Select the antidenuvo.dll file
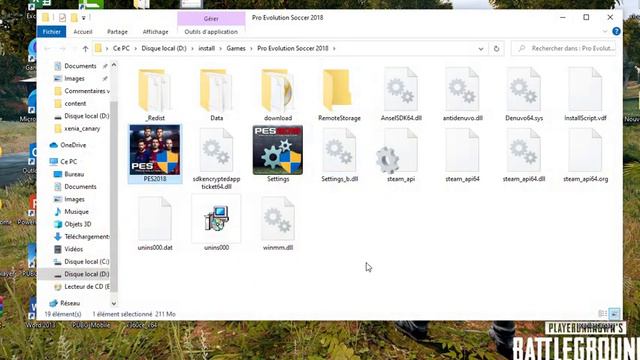The image size is (640, 360). [462, 95]
